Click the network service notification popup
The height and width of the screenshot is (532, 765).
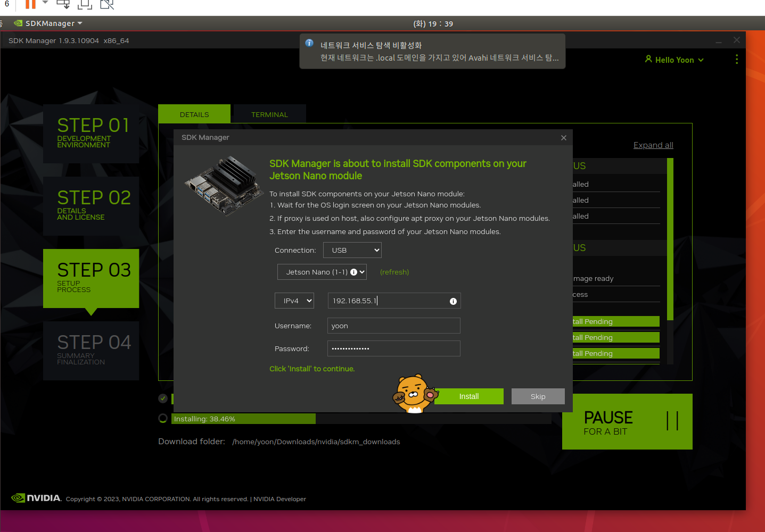point(432,51)
